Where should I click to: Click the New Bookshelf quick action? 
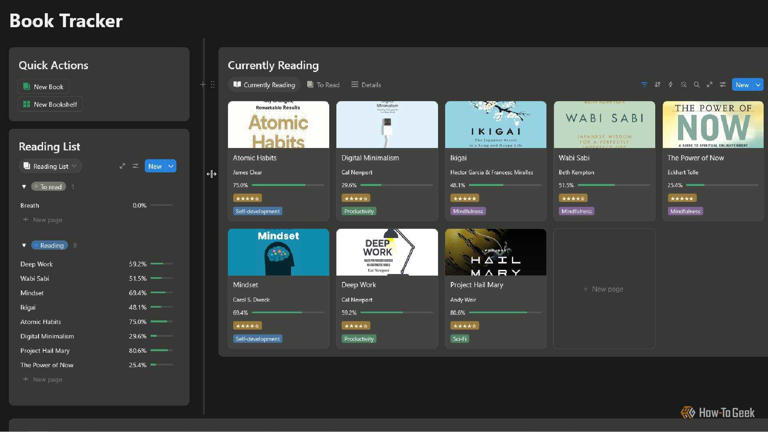click(x=50, y=104)
